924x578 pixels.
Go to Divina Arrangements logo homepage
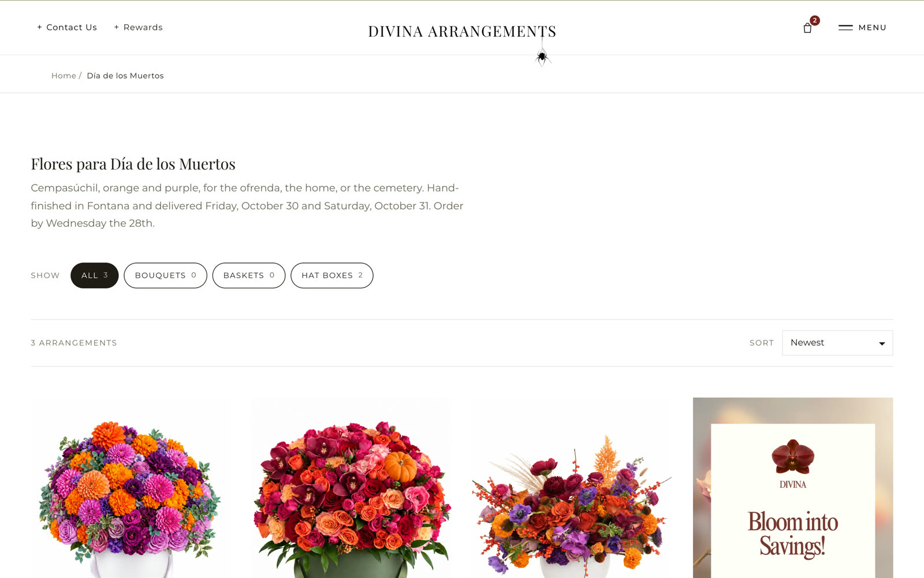[462, 31]
